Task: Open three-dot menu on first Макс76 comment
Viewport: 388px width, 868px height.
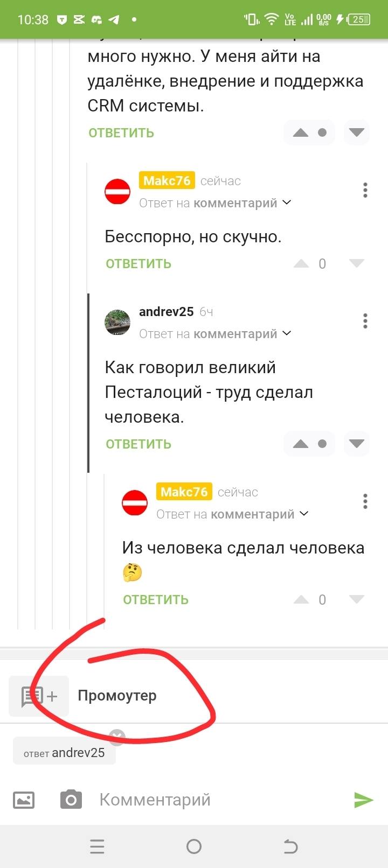Action: point(365,190)
